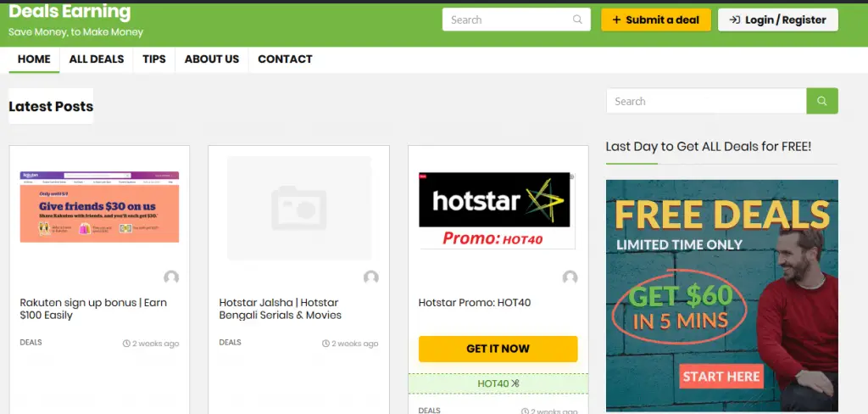Click tagline 'Save Money, to Make Money'

click(x=75, y=32)
